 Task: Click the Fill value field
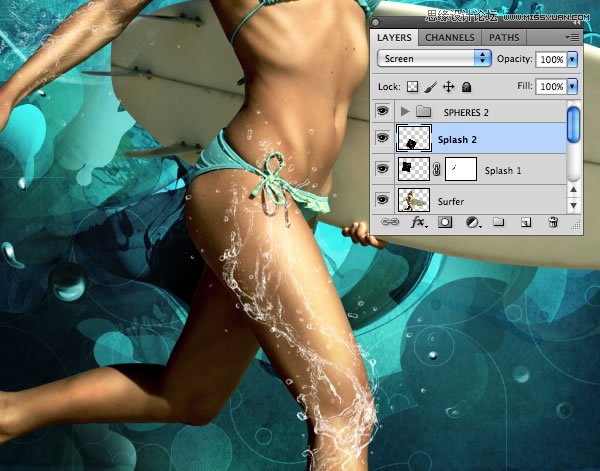point(551,86)
